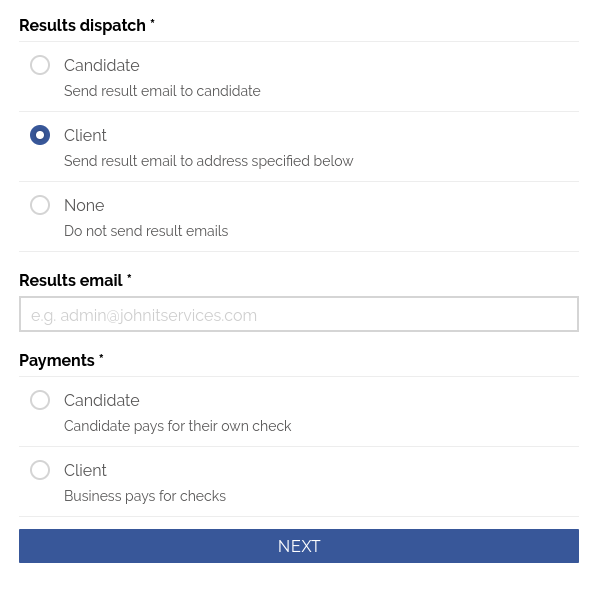607x592 pixels.
Task: Click the selected Client radio under Results dispatch
Action: pos(40,135)
